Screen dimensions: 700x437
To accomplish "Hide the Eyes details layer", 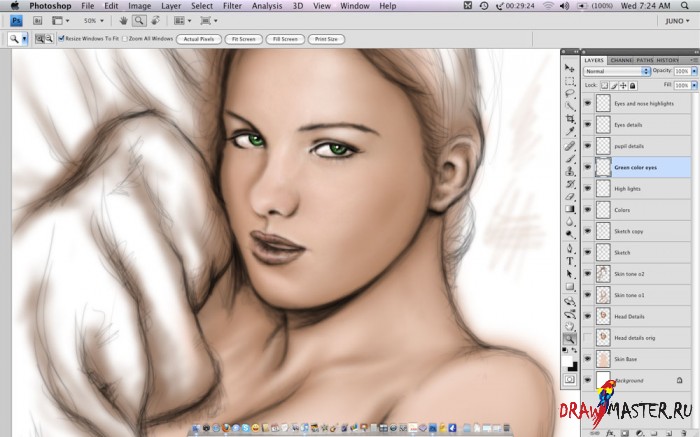I will [588, 125].
